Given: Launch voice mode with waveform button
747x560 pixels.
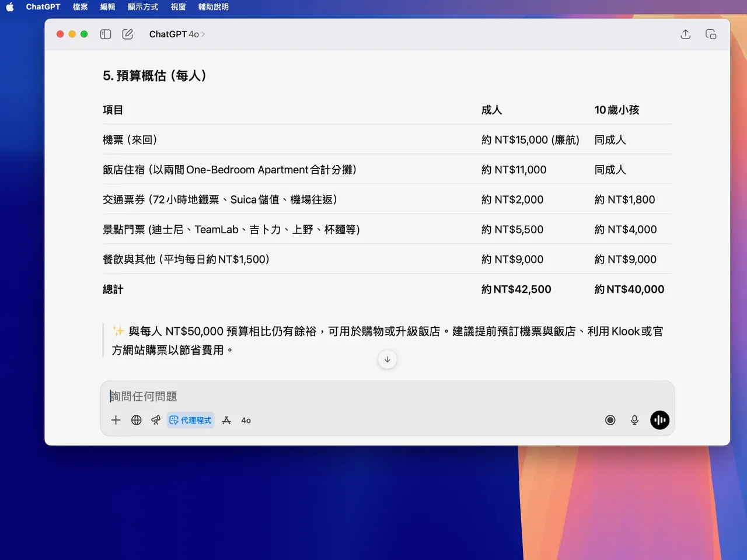Looking at the screenshot, I should pyautogui.click(x=660, y=420).
